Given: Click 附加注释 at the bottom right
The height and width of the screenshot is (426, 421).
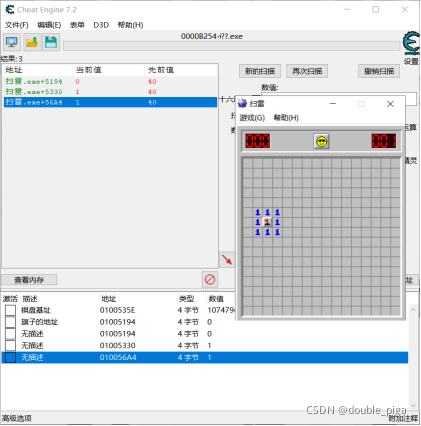Looking at the screenshot, I should click(x=403, y=418).
